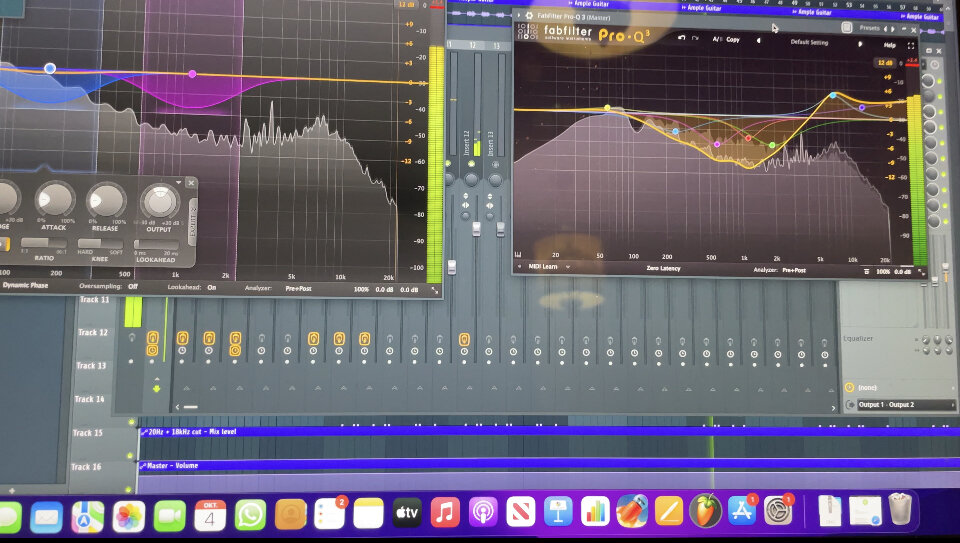Screen dimensions: 960x543
Task: Select the '20Hz + 18kHz cut - Mix level' clip
Action: pyautogui.click(x=549, y=432)
